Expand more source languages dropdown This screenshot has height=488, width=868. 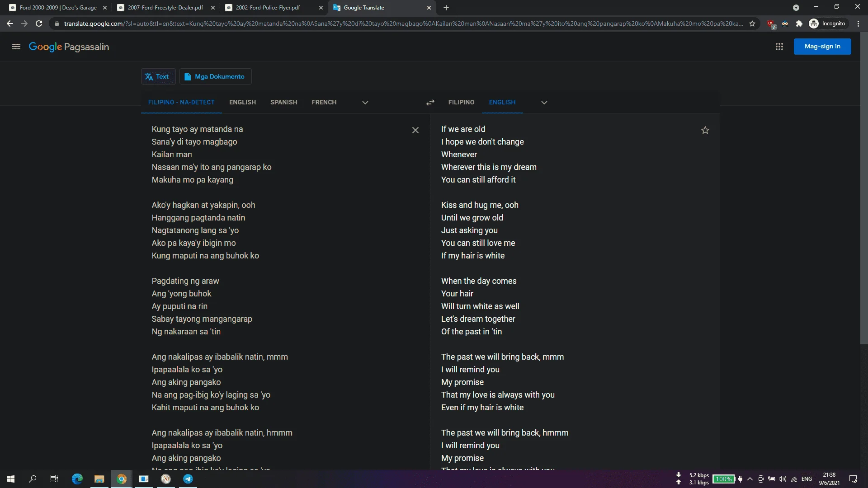tap(365, 103)
